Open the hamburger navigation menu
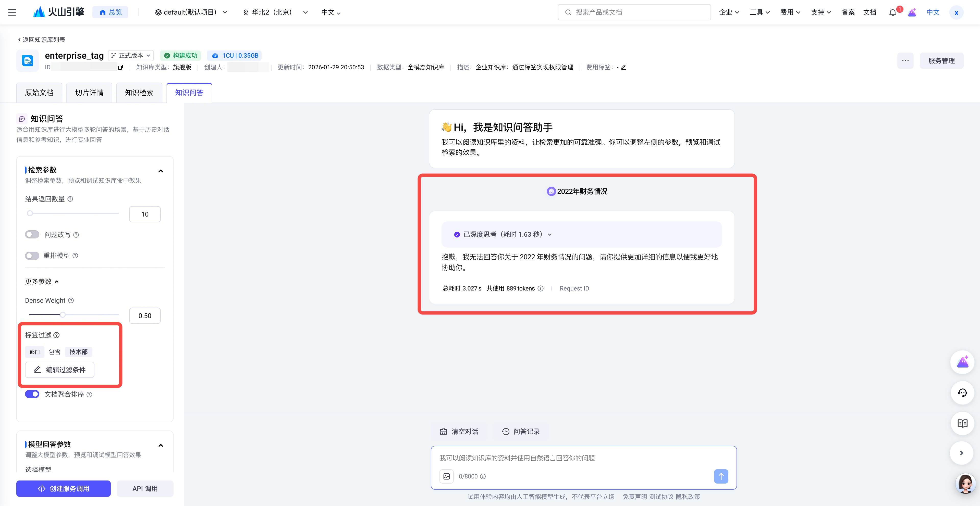Screen dimensions: 980x506 (x=12, y=12)
